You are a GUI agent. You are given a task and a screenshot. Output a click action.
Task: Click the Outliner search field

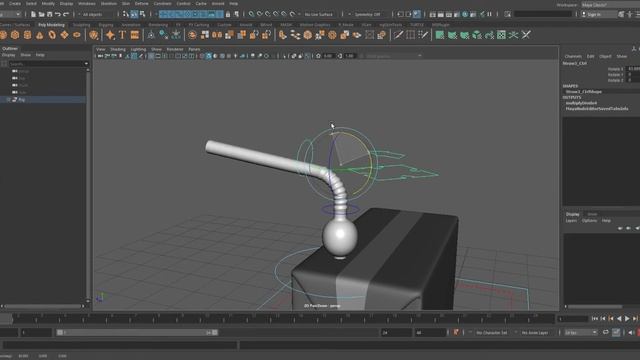[46, 64]
